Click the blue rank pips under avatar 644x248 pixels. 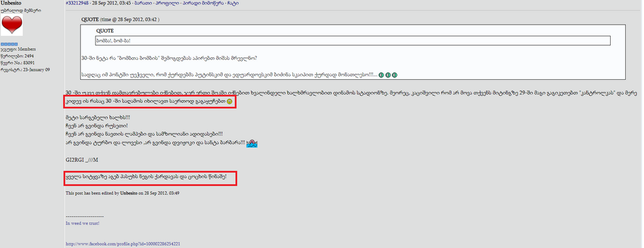(9, 44)
